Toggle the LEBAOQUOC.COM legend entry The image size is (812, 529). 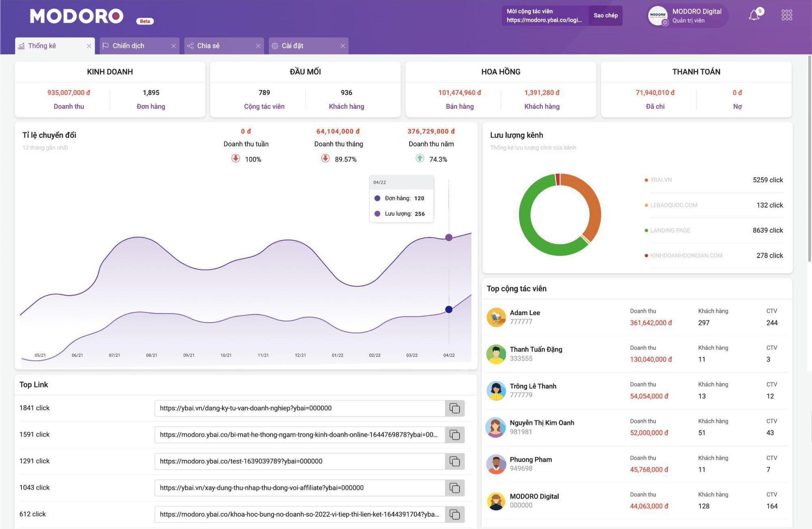point(671,205)
